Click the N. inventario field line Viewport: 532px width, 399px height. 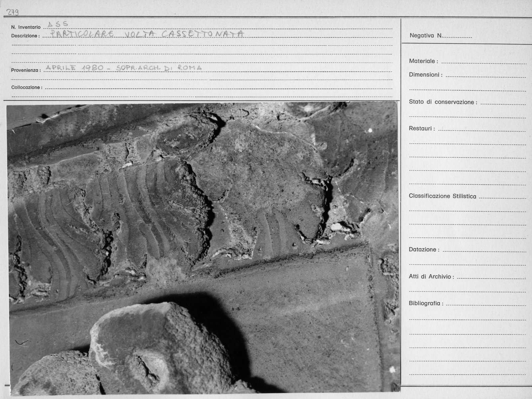[x=218, y=27]
